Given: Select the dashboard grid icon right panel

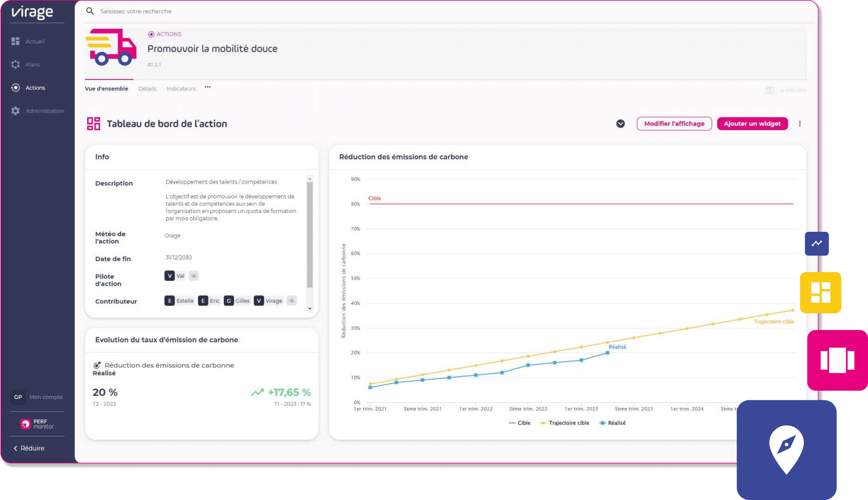Looking at the screenshot, I should 821,293.
